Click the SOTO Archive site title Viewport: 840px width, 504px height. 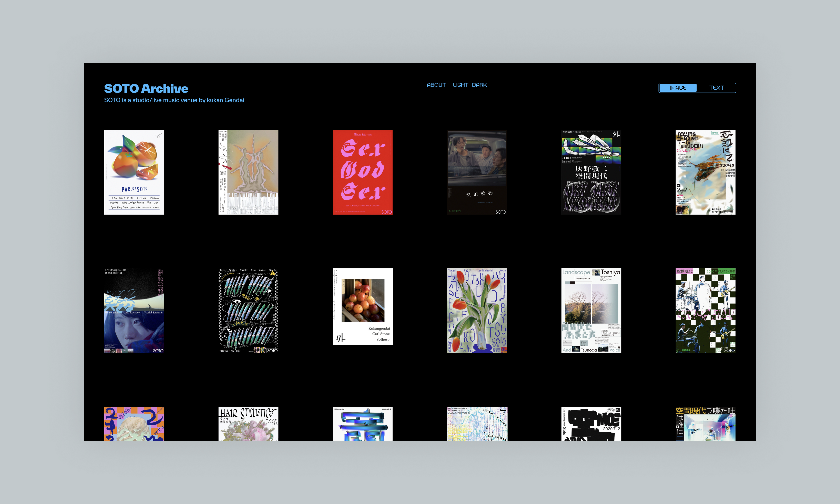click(x=146, y=88)
